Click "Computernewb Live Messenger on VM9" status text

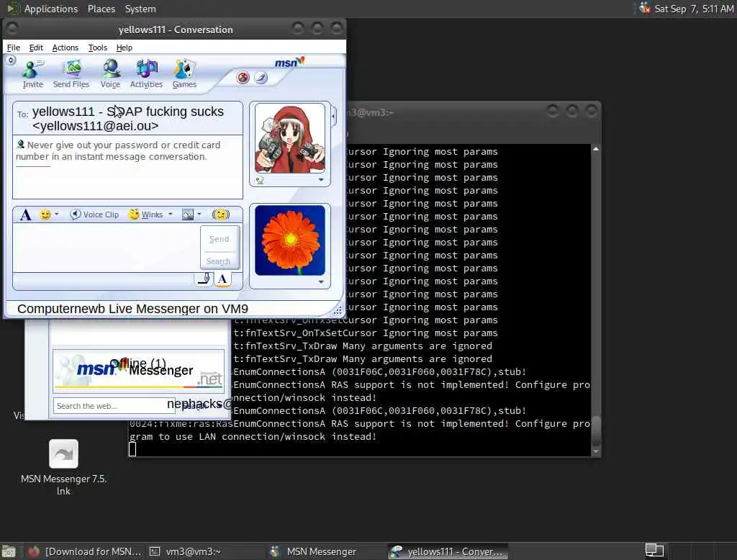(x=132, y=309)
